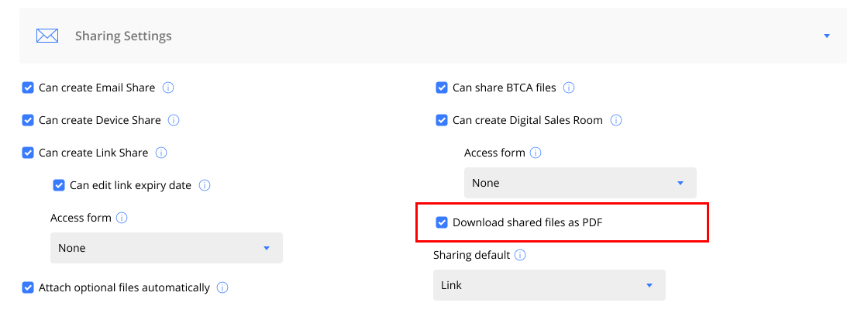Screen dimensions: 868x320
Task: Open Access form dropdown under Digital Sales Room
Action: [580, 183]
